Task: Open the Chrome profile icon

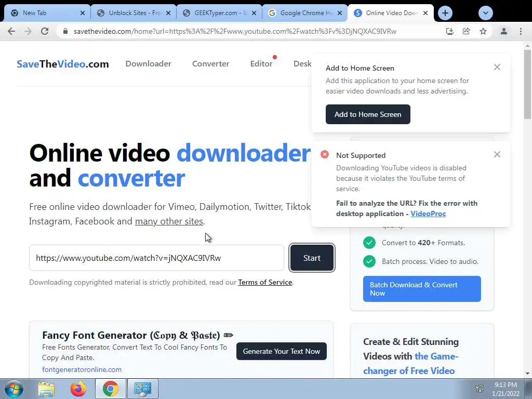Action: [504, 31]
